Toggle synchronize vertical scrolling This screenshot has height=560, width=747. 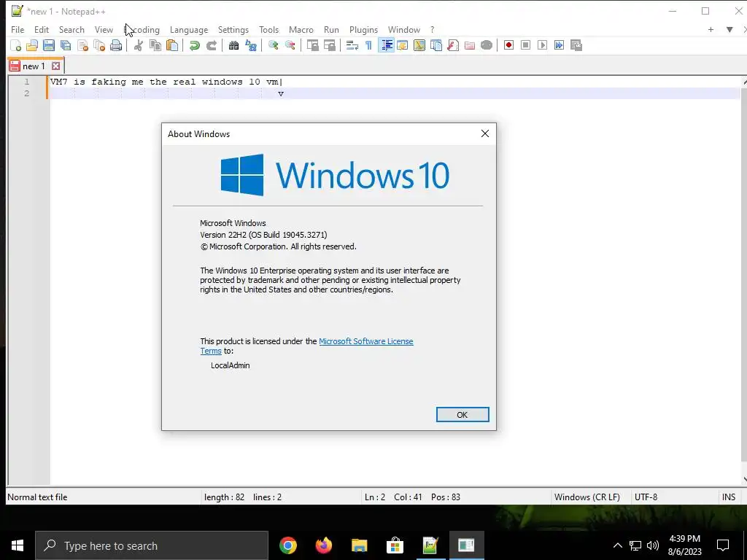coord(312,45)
